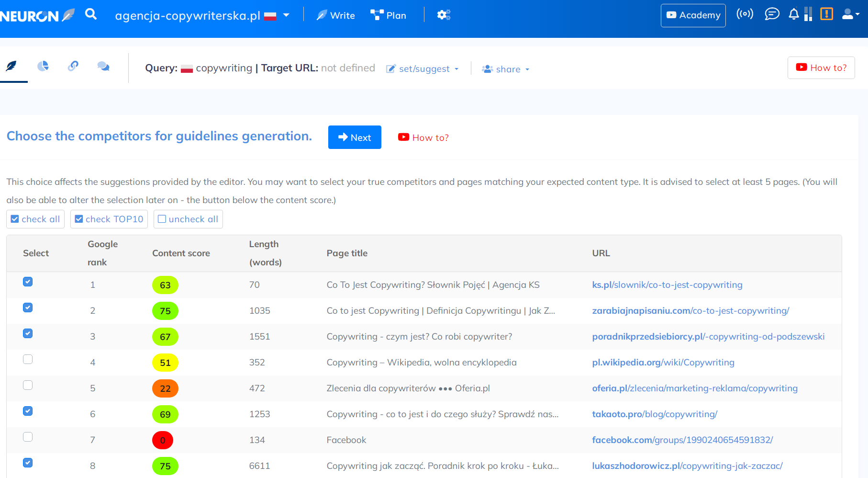This screenshot has height=478, width=868.
Task: Uncheck the rank 1 ks.pl competitor
Action: pos(28,282)
